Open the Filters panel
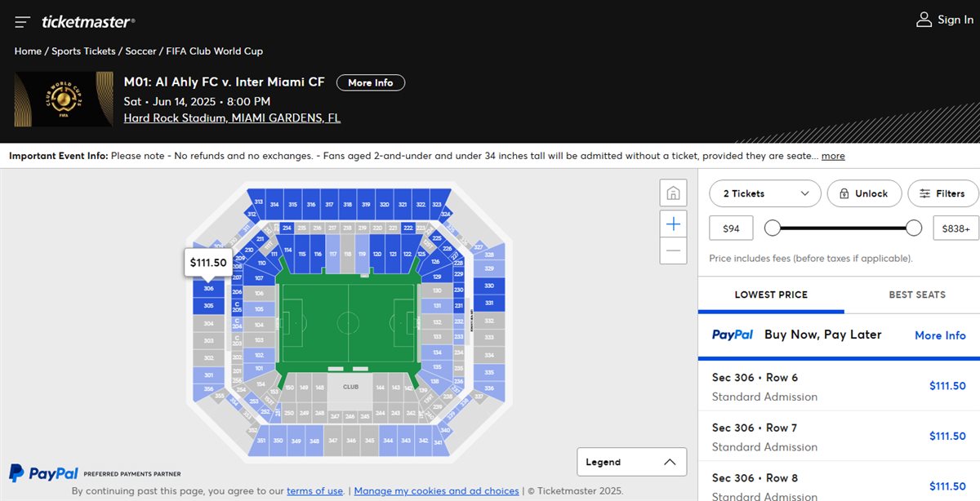The width and height of the screenshot is (980, 501). click(942, 193)
